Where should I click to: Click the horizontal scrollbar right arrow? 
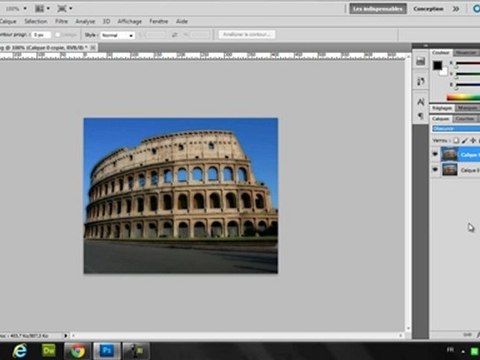pyautogui.click(x=401, y=335)
